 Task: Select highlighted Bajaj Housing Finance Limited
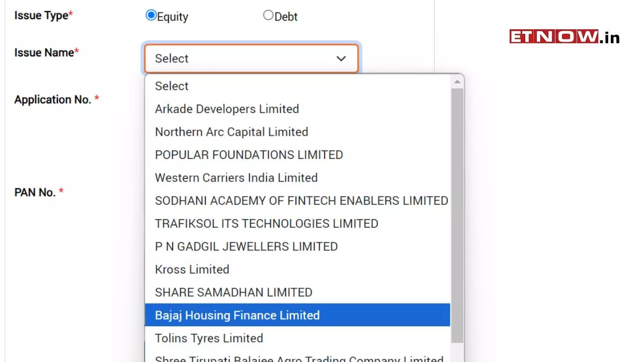coord(297,315)
